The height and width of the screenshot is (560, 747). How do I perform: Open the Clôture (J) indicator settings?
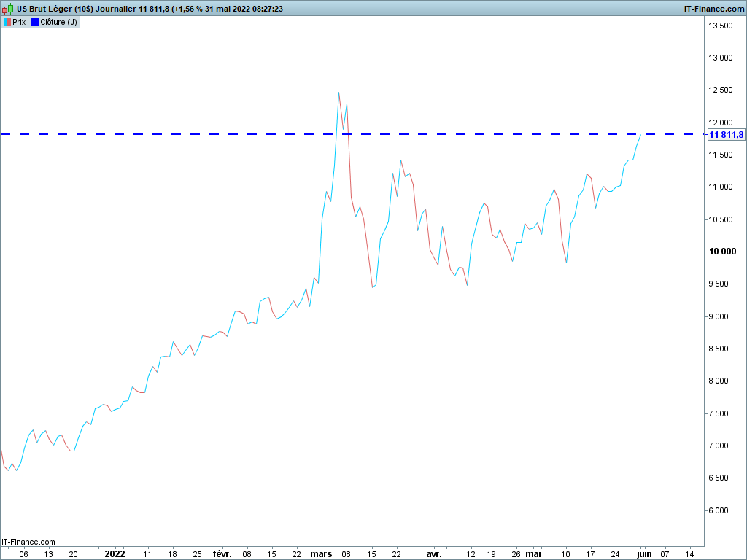point(54,22)
